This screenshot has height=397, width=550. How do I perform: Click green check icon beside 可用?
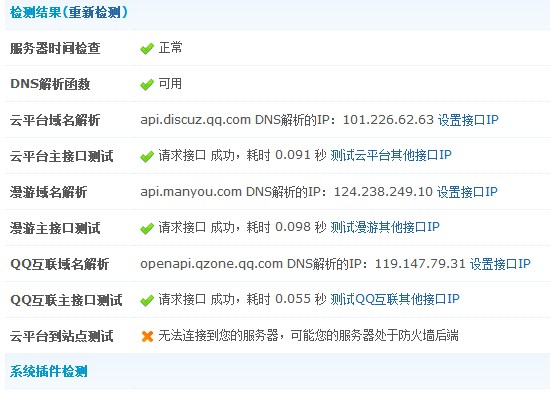pos(147,85)
